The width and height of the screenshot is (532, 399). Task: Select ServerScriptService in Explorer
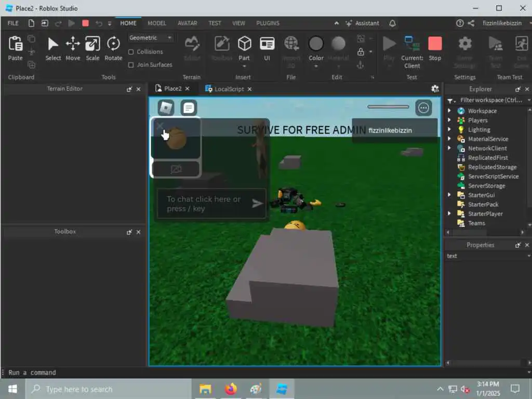[494, 176]
